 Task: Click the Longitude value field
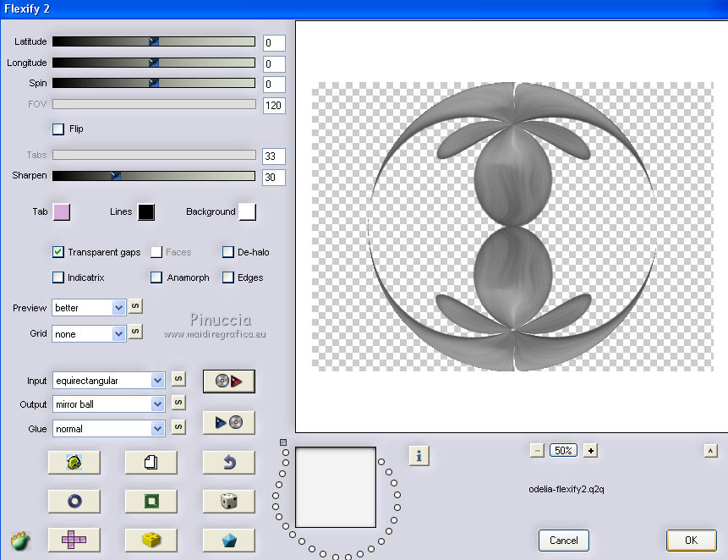click(274, 64)
